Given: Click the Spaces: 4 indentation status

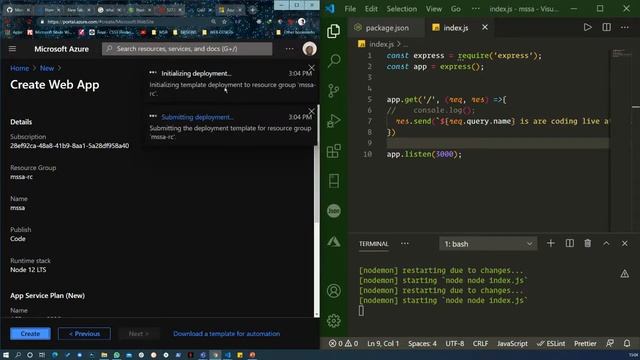Looking at the screenshot, I should 422,344.
